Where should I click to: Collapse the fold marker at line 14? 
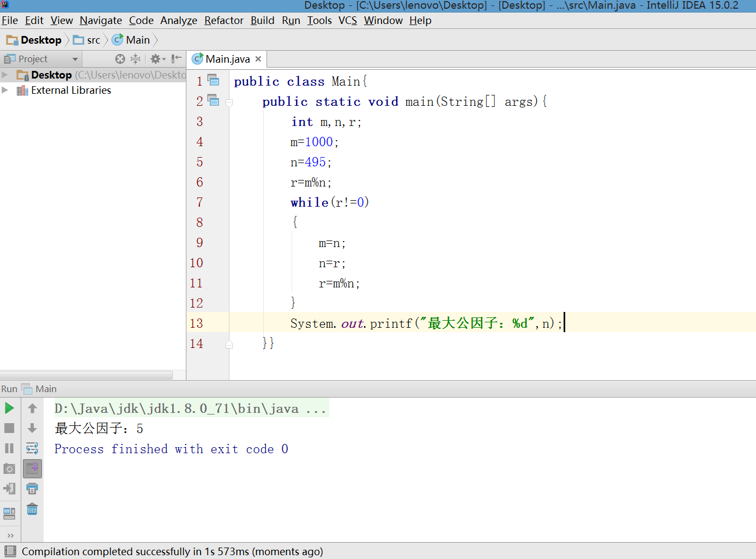coord(229,344)
